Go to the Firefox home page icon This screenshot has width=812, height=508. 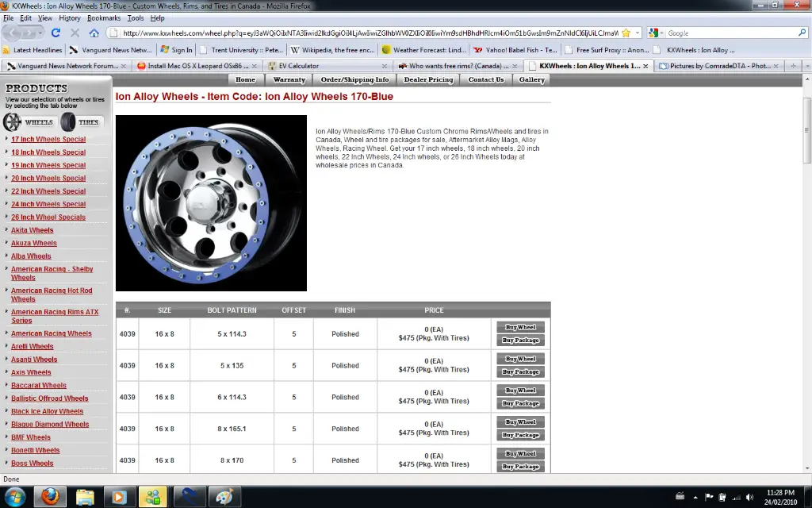94,33
